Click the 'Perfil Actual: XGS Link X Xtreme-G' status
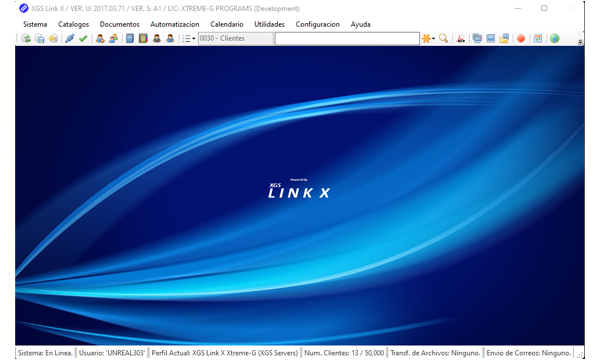Screen dimensions: 600x360 (225, 353)
